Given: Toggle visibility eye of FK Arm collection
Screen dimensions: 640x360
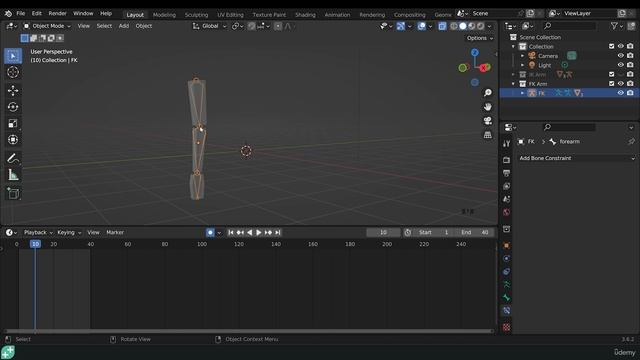Looking at the screenshot, I should (x=620, y=84).
